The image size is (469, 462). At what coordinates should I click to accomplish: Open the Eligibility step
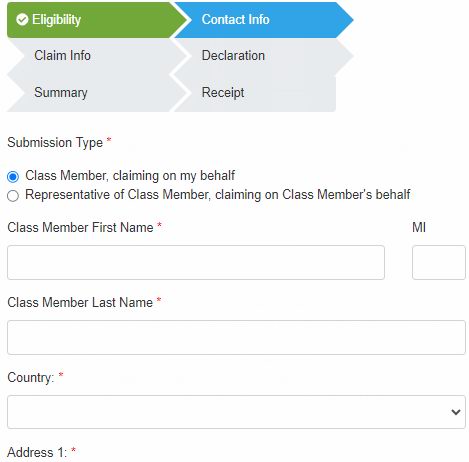click(97, 20)
